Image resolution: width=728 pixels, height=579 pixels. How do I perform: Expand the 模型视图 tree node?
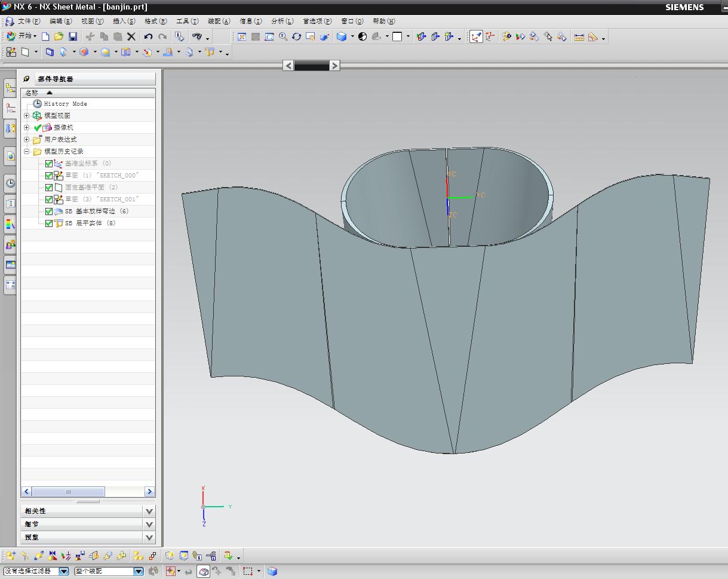tap(26, 115)
